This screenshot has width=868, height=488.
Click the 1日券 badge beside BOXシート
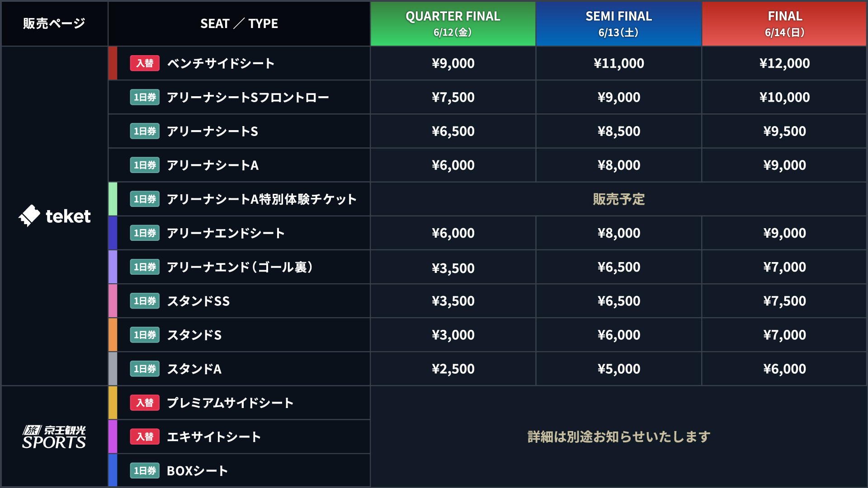click(145, 470)
